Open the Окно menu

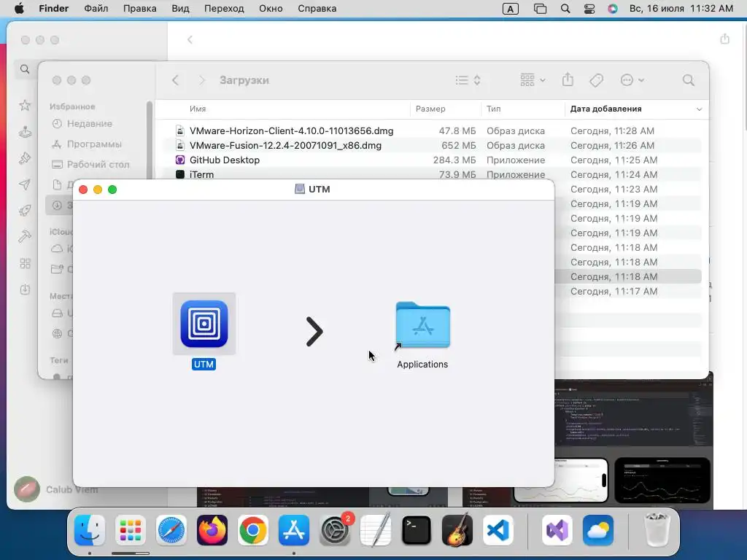pos(271,9)
